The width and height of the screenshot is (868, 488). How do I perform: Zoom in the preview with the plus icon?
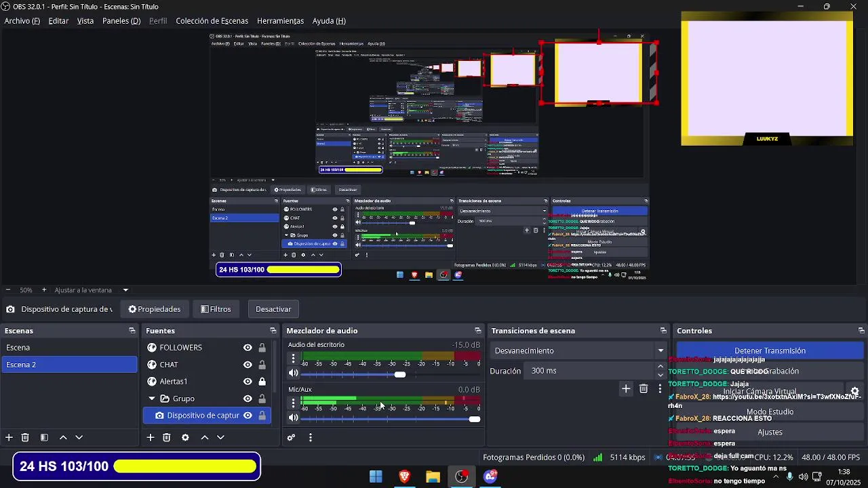point(44,290)
